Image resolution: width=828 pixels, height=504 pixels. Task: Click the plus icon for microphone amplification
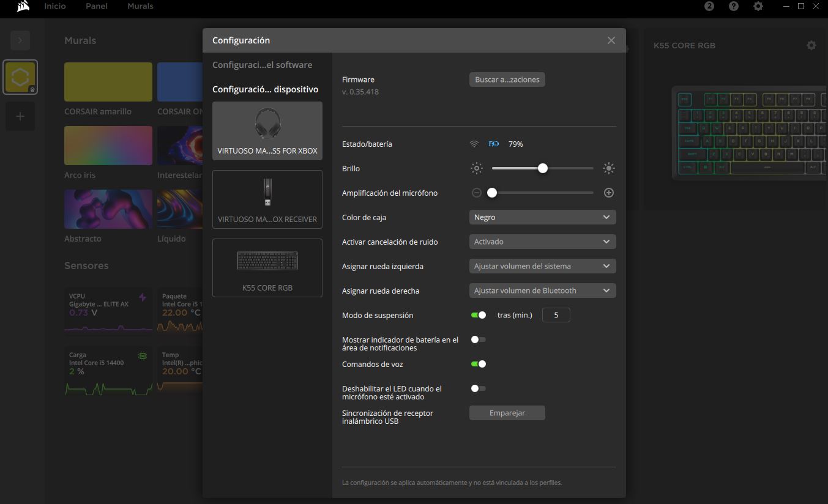609,193
